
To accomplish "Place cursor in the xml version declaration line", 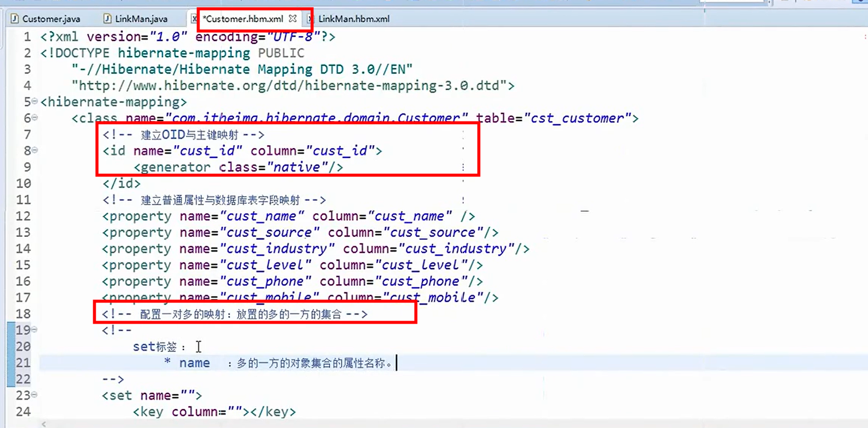I will point(188,37).
